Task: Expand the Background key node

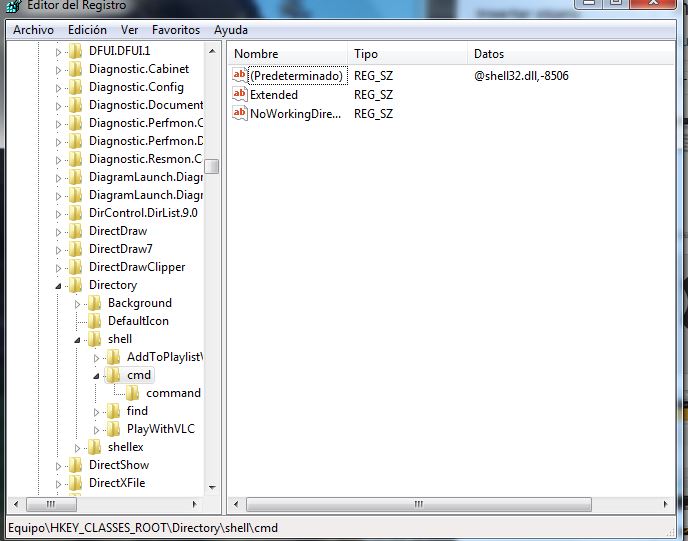Action: point(78,303)
